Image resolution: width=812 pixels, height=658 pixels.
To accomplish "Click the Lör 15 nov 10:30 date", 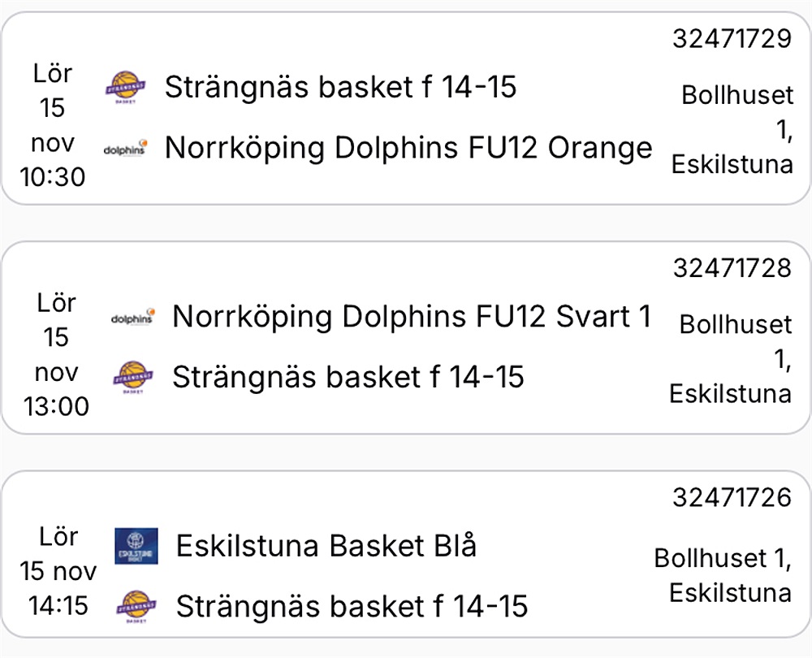I will coord(53,125).
